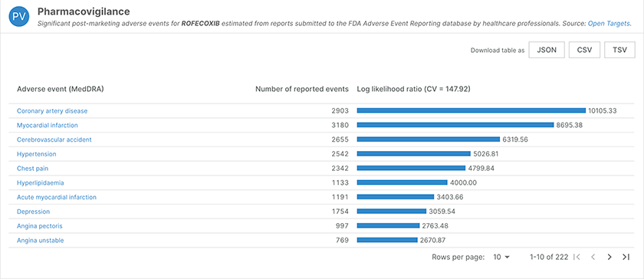Click the Adverse event (MedDRA) column header
This screenshot has width=644, height=279.
coord(61,89)
